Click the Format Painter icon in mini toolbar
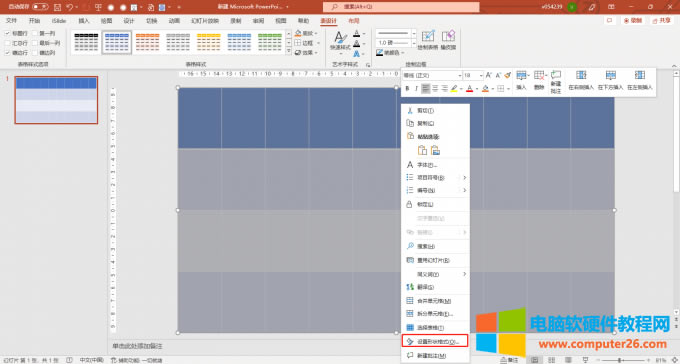 point(508,75)
